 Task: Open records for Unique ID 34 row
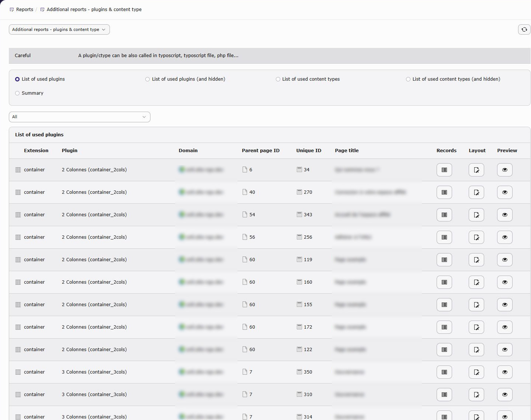coord(444,170)
